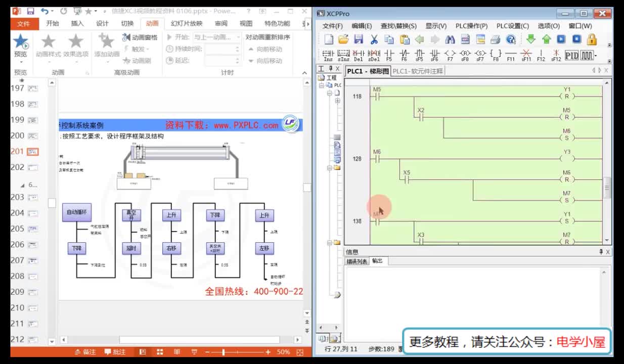Viewport: 624px width, 364px height.
Task: Select 切换 ribbon tab in PowerPoint
Action: 127,23
